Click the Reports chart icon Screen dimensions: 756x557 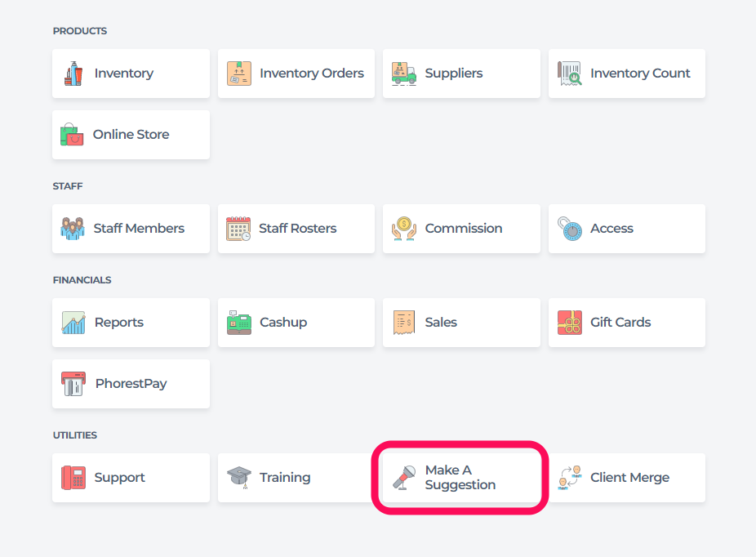[73, 323]
